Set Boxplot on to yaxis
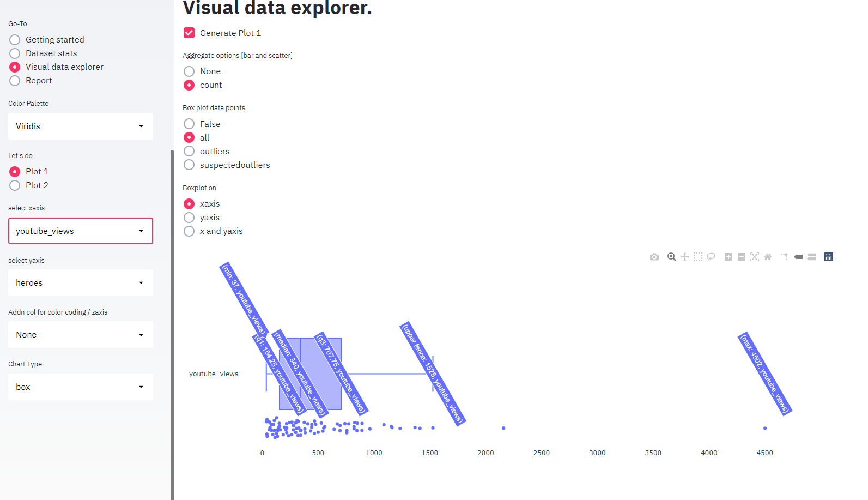This screenshot has height=500, width=868. tap(189, 218)
